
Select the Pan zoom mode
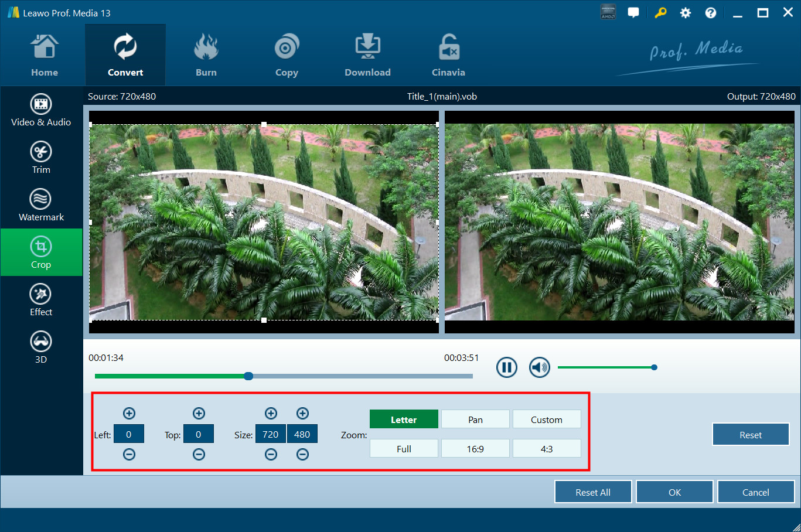(x=475, y=420)
